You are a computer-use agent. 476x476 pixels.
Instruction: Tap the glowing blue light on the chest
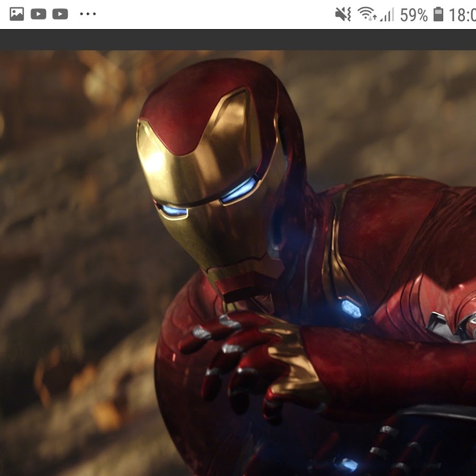tap(351, 308)
